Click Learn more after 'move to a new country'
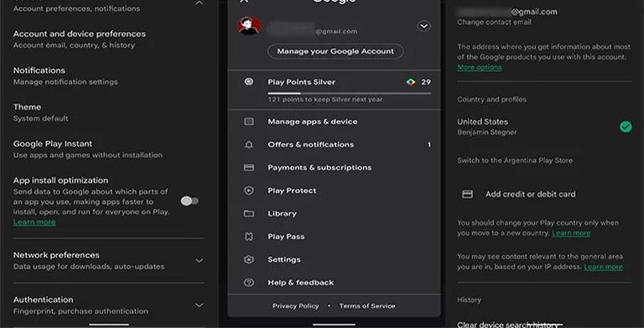The image size is (644, 328). pyautogui.click(x=571, y=233)
